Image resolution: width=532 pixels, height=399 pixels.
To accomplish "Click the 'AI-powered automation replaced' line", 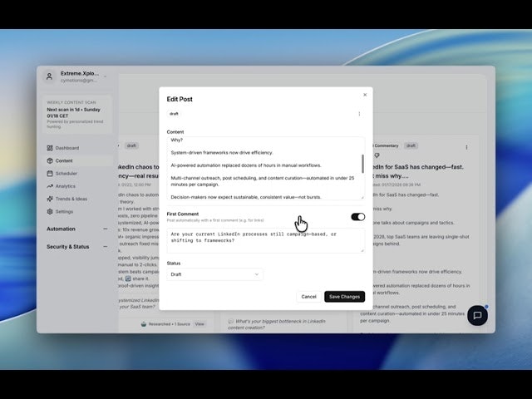I will coord(246,165).
